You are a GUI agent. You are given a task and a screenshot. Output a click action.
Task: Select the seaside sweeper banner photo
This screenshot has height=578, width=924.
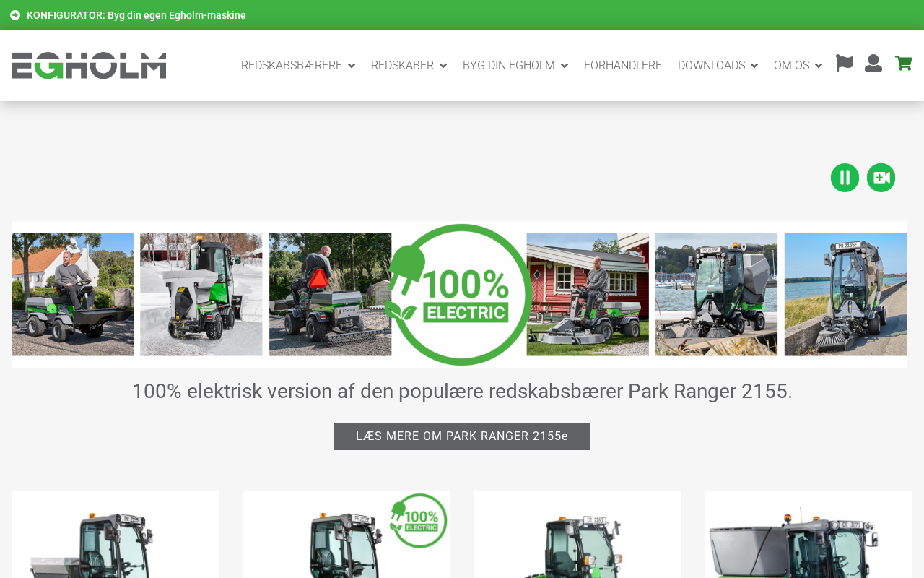click(845, 295)
